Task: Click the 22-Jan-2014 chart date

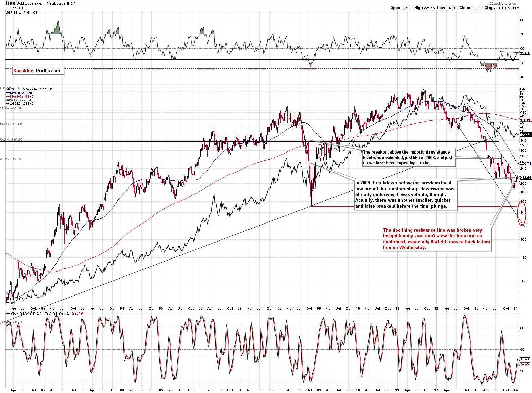Action: click(x=15, y=8)
